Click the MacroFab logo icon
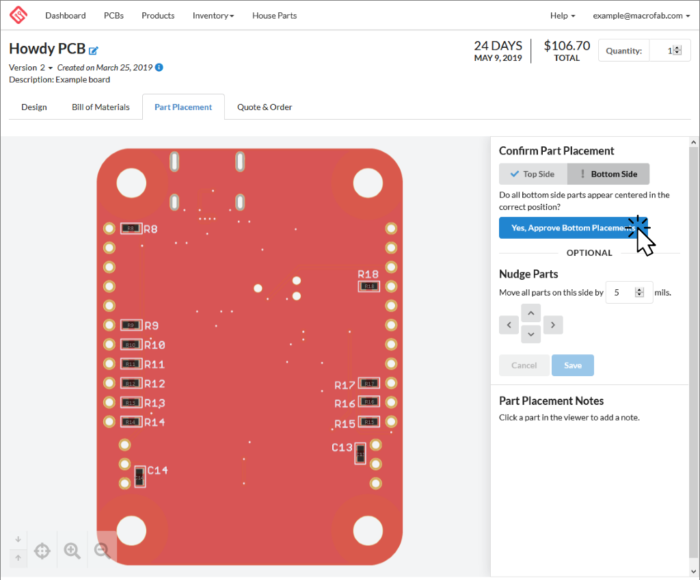This screenshot has width=700, height=580. click(x=19, y=16)
